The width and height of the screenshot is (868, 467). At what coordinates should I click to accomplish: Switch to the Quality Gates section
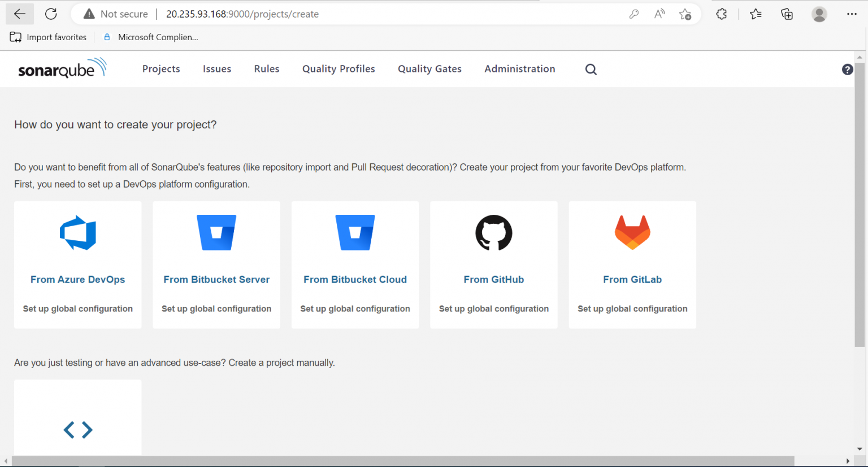tap(429, 68)
